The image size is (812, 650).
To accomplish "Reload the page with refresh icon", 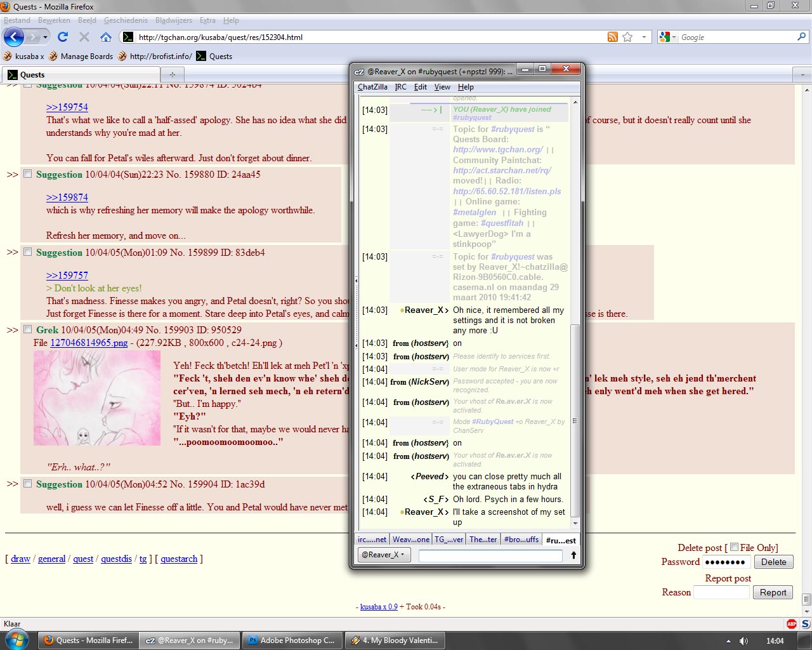I will tap(63, 37).
